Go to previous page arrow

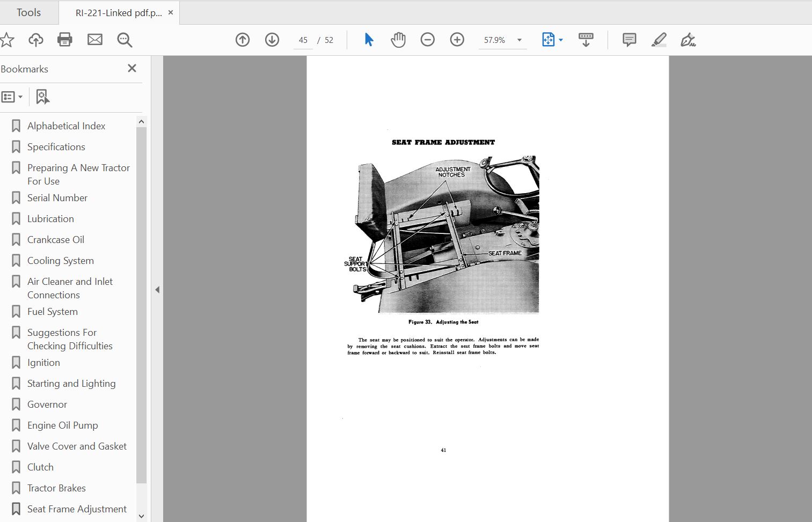click(x=243, y=40)
